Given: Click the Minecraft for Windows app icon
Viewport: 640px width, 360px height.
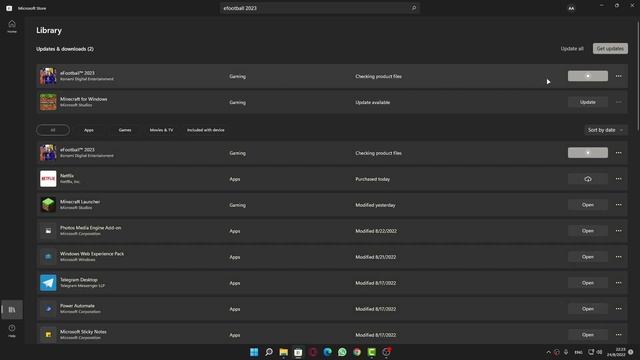Looking at the screenshot, I should (x=48, y=102).
